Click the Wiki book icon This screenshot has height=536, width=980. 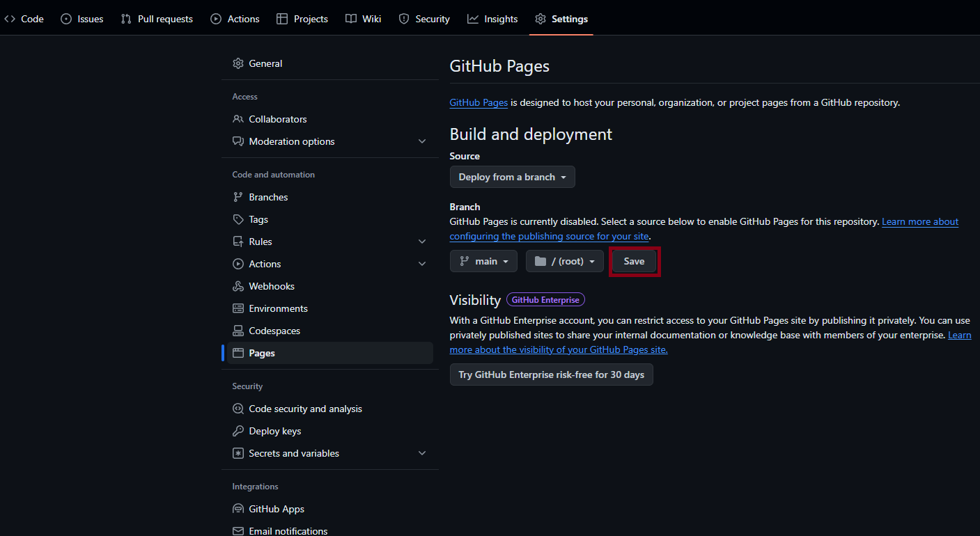pos(350,19)
